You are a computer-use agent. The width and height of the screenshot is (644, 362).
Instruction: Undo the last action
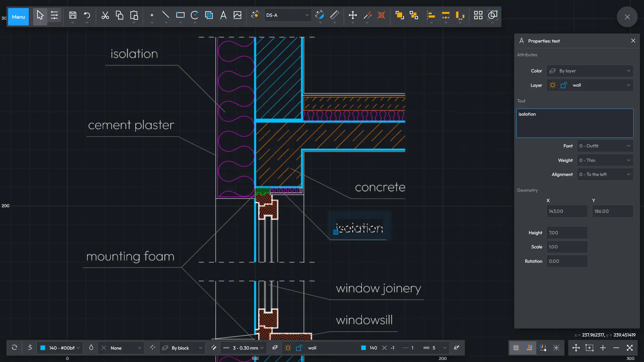click(x=87, y=15)
